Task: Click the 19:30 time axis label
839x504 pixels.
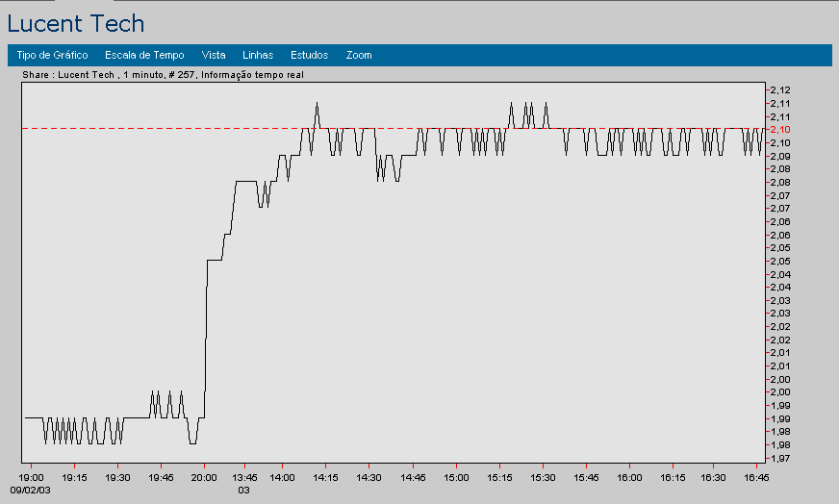Action: (117, 477)
